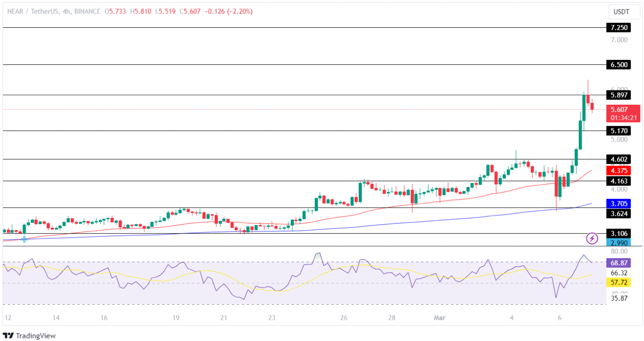Click the 5.000 price scale value
Viewport: 644px width, 341px height.
click(x=619, y=139)
